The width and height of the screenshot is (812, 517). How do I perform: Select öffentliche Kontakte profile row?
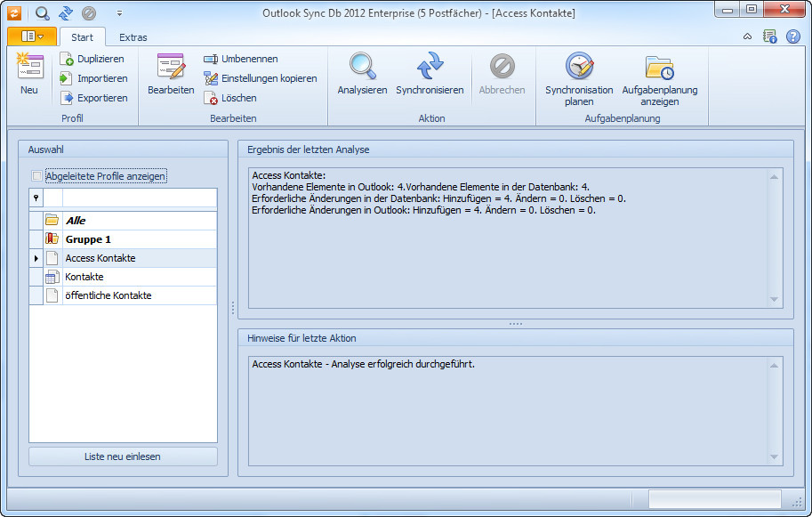(x=124, y=295)
